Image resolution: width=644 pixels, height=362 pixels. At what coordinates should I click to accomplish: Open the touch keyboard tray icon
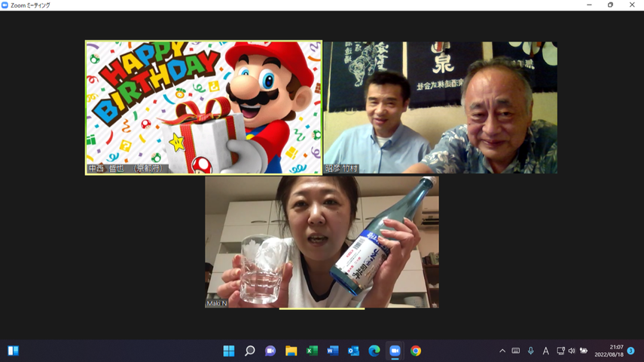(x=516, y=351)
